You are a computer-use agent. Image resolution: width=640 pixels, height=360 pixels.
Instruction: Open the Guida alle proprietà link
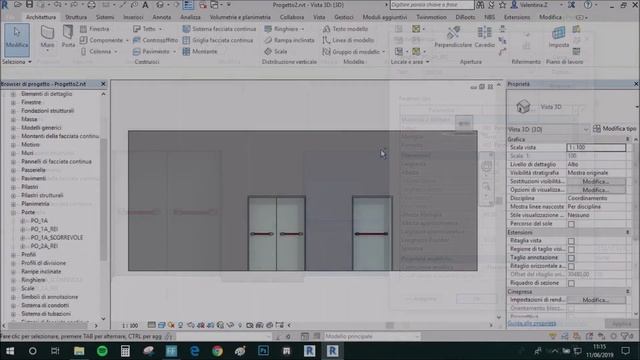(x=532, y=323)
